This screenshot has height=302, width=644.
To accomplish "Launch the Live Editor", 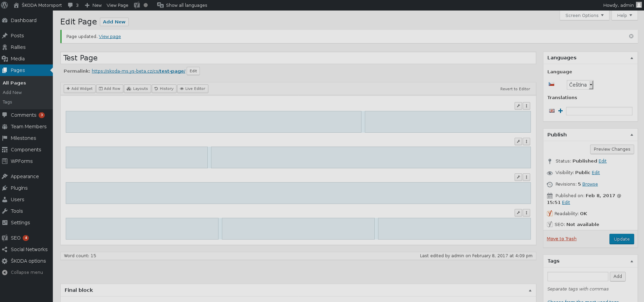I will click(193, 89).
